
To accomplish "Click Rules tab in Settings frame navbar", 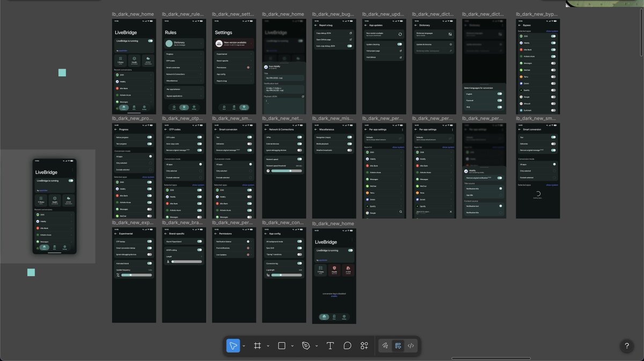I will (234, 107).
